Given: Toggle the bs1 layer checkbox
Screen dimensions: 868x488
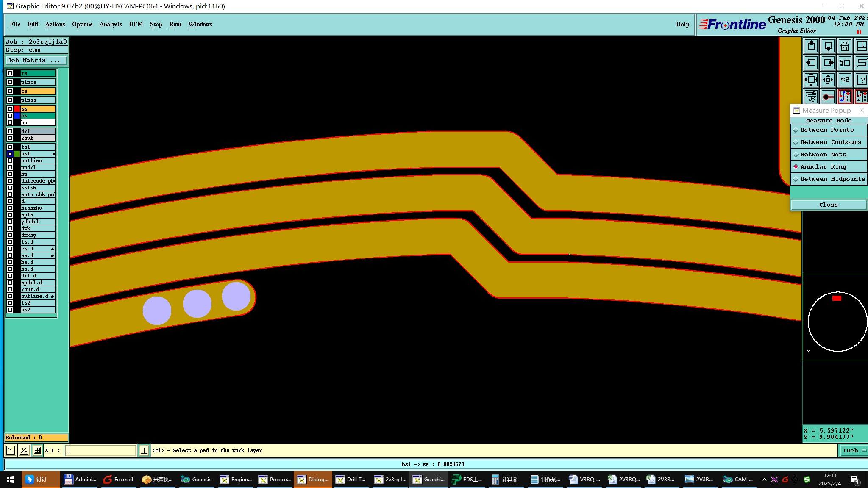Looking at the screenshot, I should click(10, 154).
